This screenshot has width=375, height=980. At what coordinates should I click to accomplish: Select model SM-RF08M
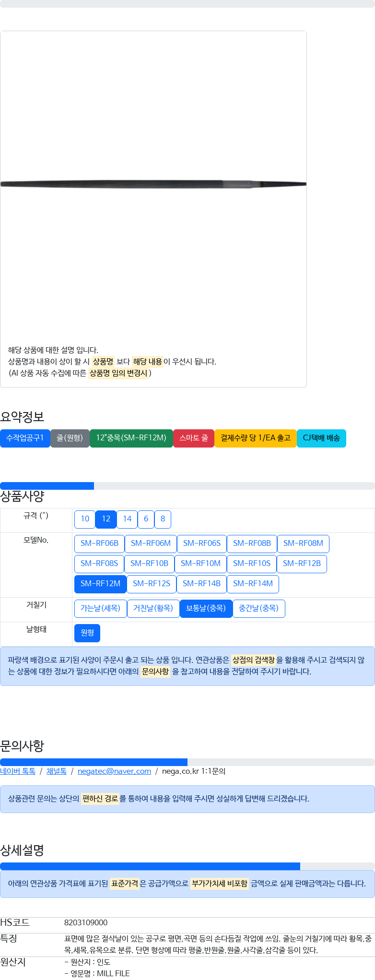pos(303,543)
